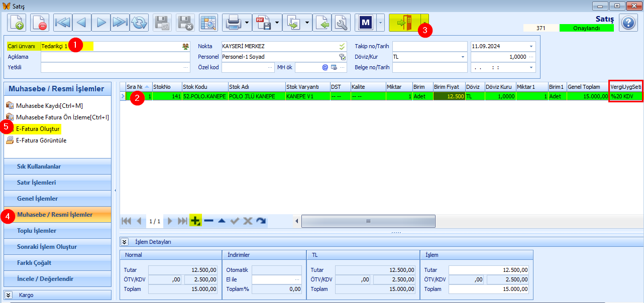Viewport: 644px width, 303px height.
Task: Click the save diskette icon with checkmark
Action: (162, 23)
